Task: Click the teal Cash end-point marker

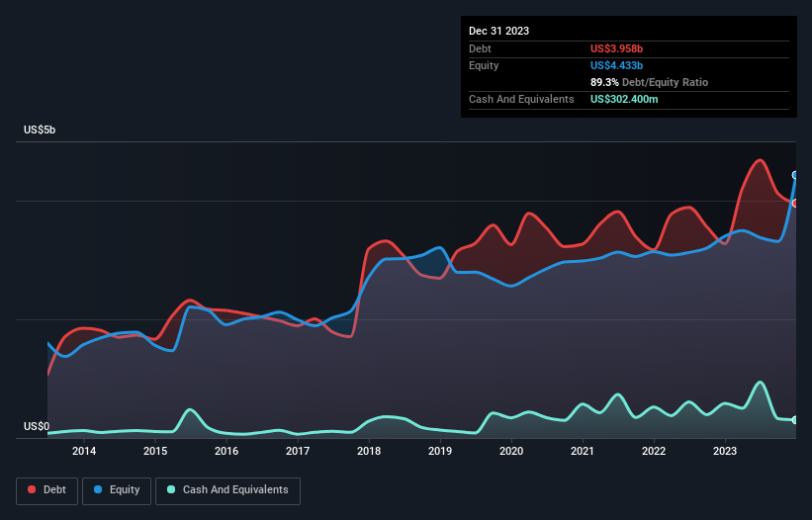Action: pyautogui.click(x=795, y=420)
